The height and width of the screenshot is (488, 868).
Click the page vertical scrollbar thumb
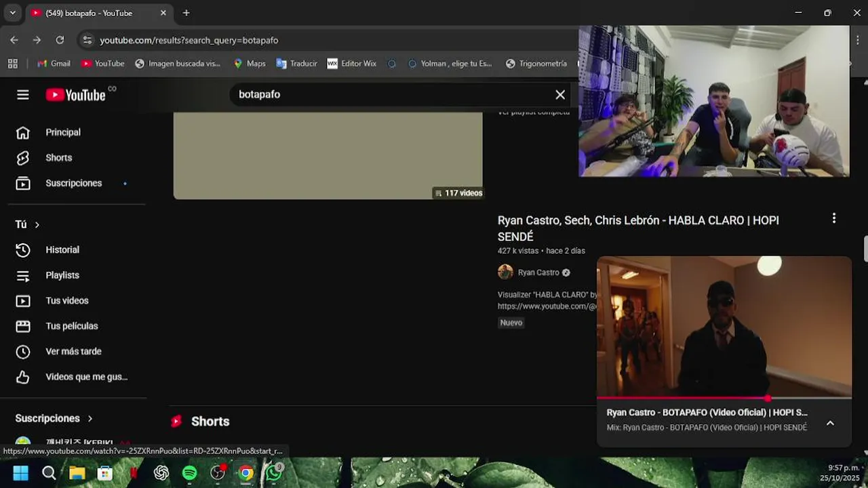(x=865, y=248)
